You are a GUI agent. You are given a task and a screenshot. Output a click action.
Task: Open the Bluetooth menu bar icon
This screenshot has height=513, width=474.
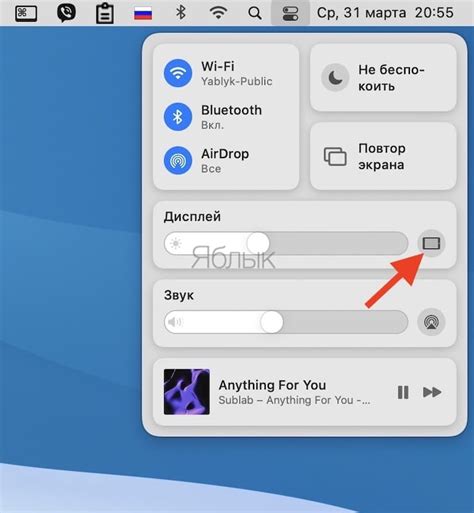tap(181, 13)
